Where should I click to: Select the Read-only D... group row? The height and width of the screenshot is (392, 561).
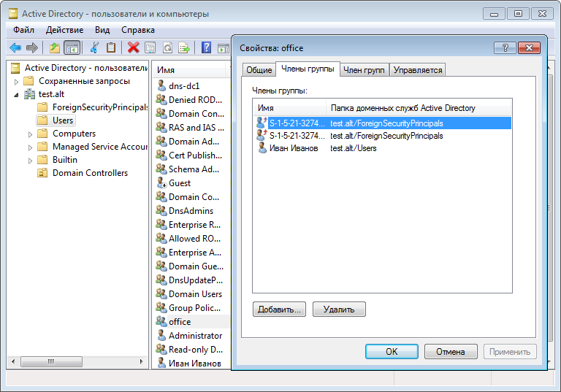[x=190, y=350]
